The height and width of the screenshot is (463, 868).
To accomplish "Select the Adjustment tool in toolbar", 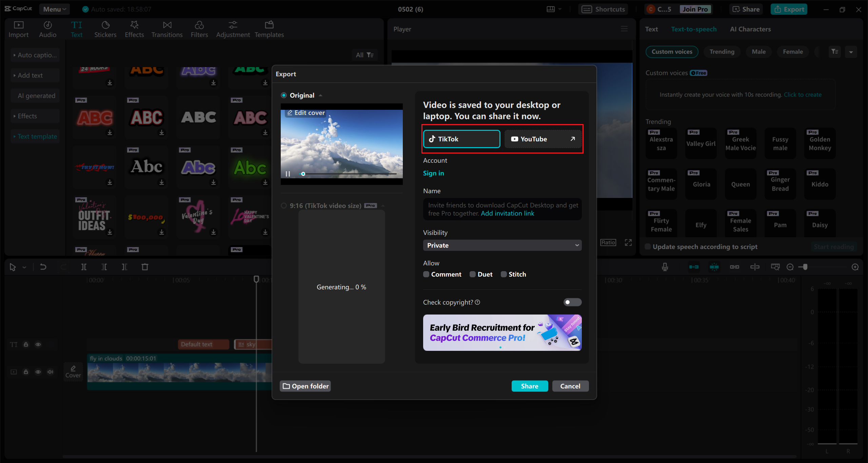I will coord(232,29).
